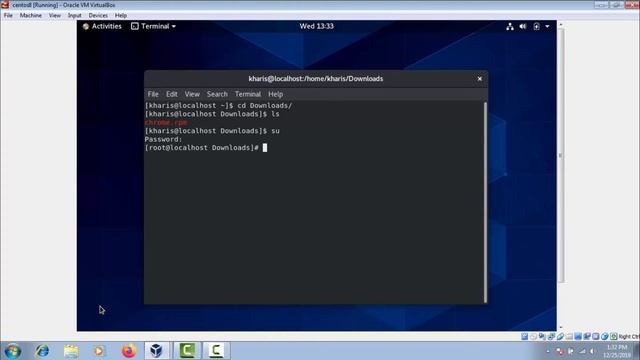Click the video capture icon in VirtualBox status bar
The image size is (640, 360).
pyautogui.click(x=587, y=336)
